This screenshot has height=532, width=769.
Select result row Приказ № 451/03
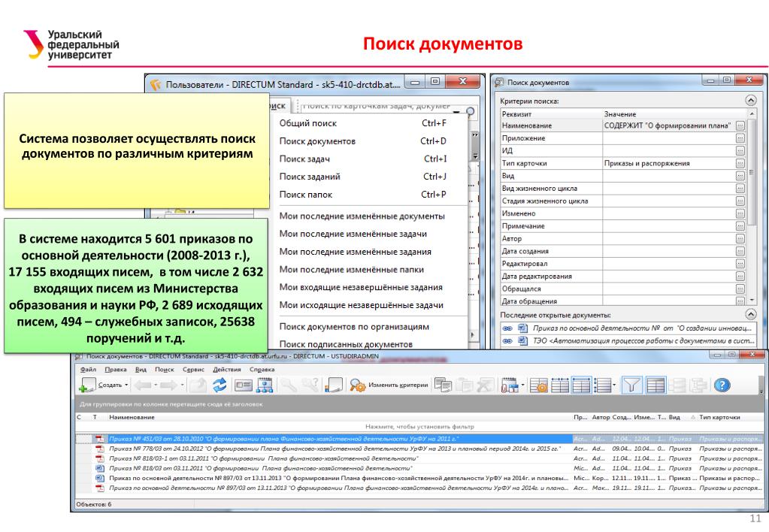[419, 439]
